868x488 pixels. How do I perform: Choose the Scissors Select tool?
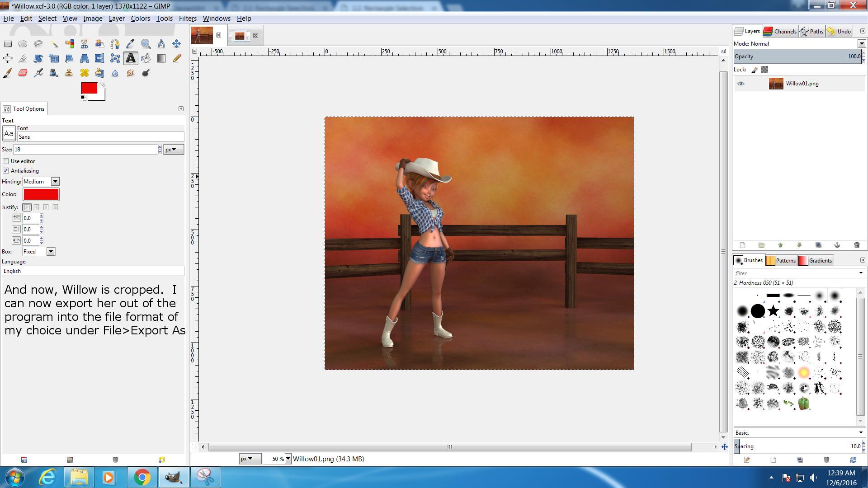point(85,44)
